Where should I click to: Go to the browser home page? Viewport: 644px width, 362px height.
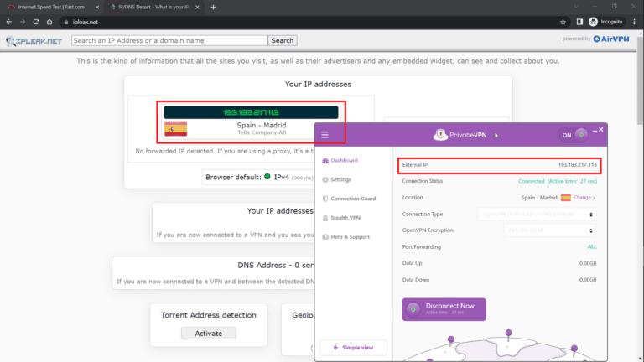[49, 22]
